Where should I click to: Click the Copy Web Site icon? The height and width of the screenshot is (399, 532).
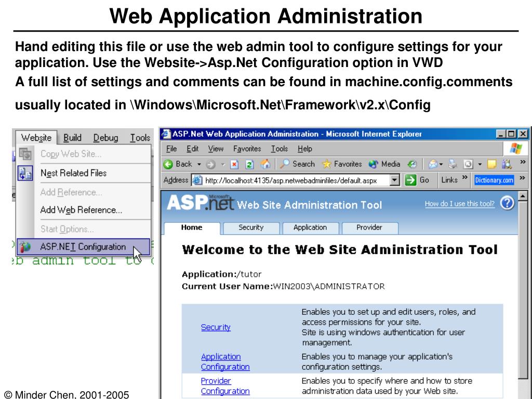point(25,154)
